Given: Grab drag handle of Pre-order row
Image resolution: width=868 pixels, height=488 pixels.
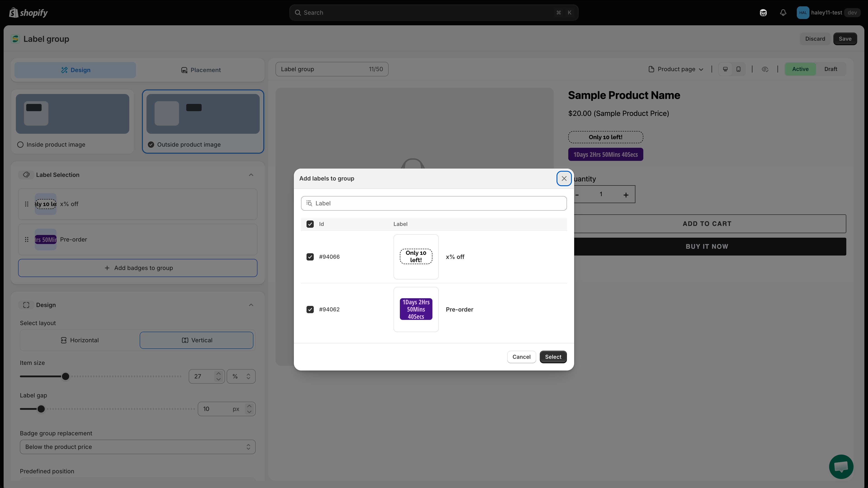Looking at the screenshot, I should point(27,239).
